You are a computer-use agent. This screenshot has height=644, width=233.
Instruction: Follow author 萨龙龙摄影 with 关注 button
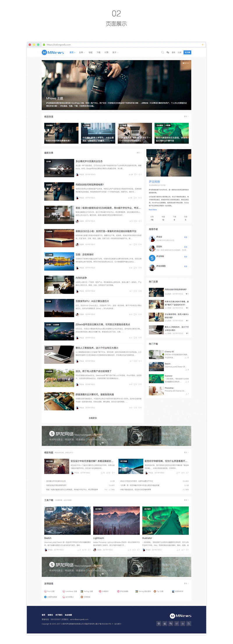tap(186, 266)
